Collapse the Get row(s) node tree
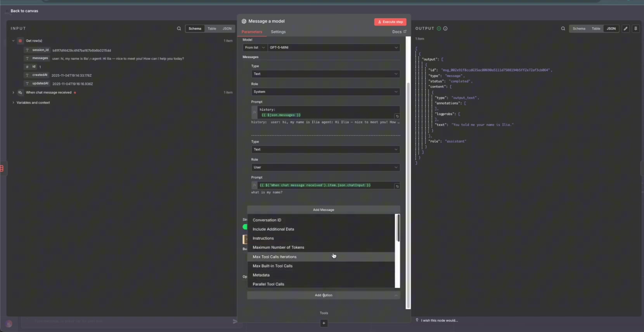Screen dimensions: 644x332 tap(13, 41)
